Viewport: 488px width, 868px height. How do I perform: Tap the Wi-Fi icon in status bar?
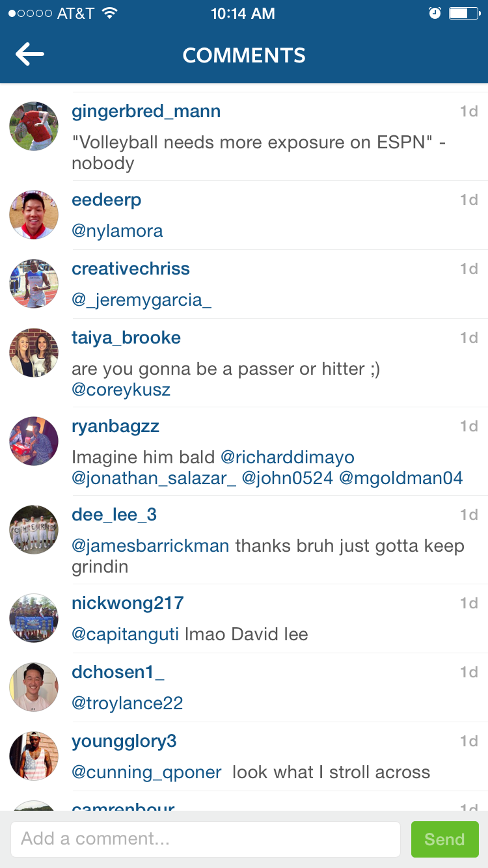[x=109, y=13]
